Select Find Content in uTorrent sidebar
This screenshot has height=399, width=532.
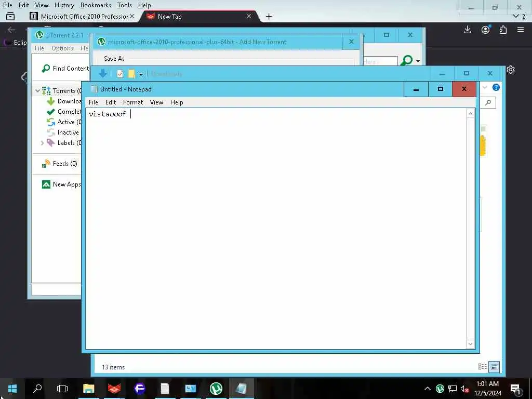[65, 69]
